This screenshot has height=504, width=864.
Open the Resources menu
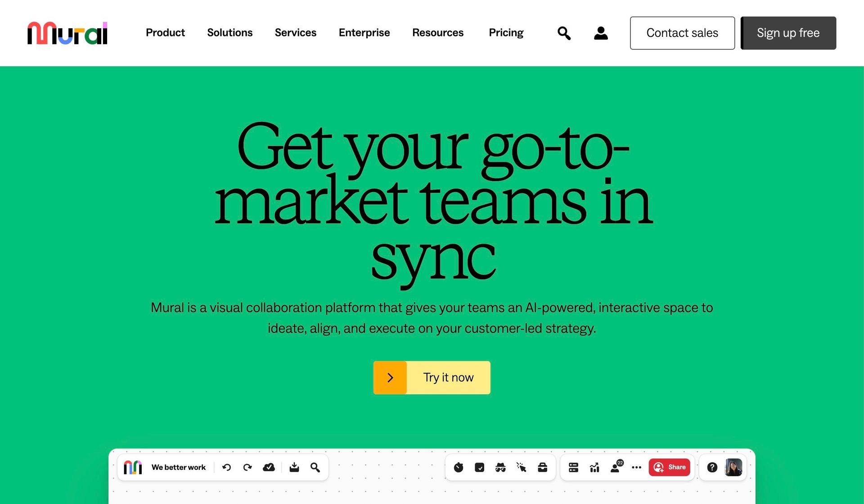point(438,33)
